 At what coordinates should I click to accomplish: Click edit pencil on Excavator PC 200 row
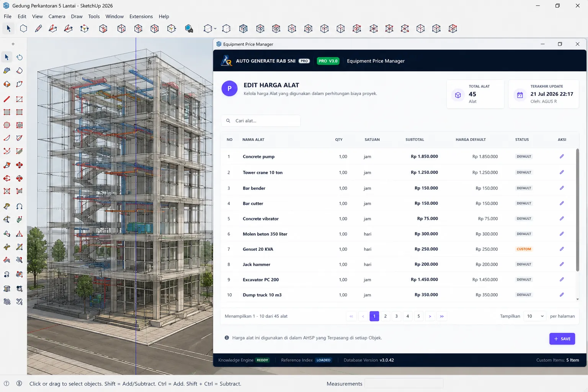pos(562,279)
